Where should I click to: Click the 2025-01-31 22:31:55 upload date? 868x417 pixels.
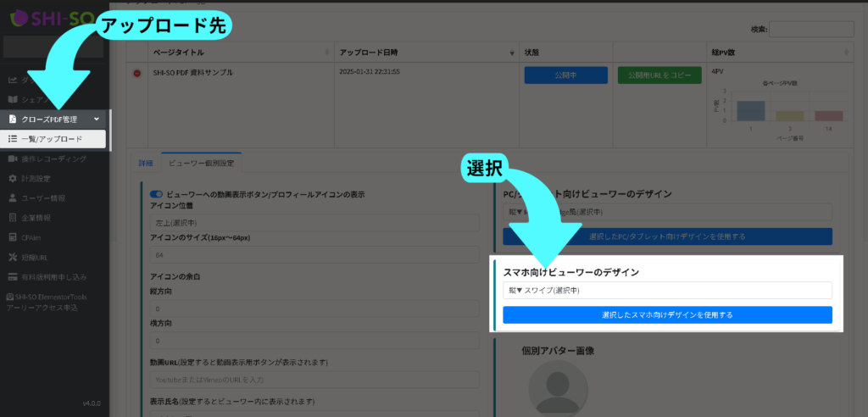tap(370, 71)
